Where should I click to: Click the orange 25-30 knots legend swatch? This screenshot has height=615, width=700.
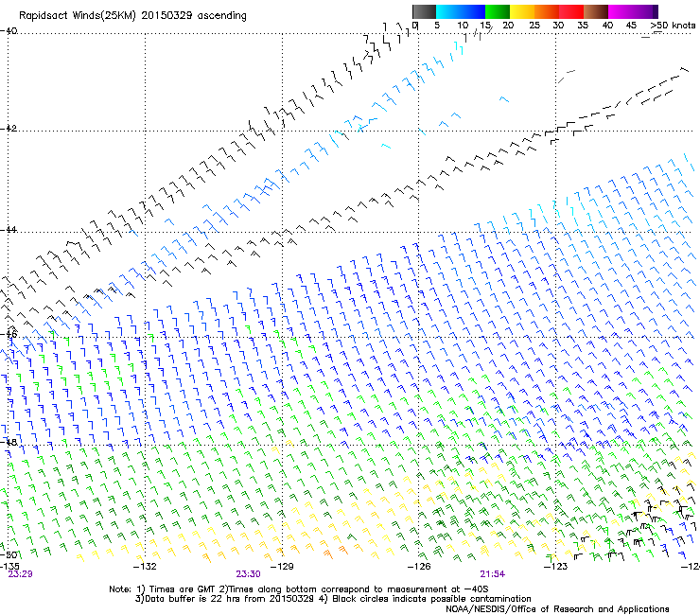click(x=547, y=11)
